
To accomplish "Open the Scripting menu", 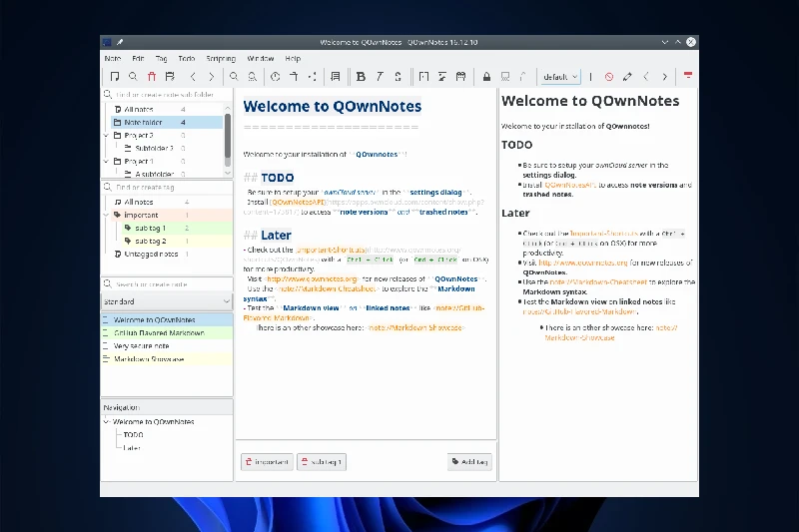I will pos(221,59).
